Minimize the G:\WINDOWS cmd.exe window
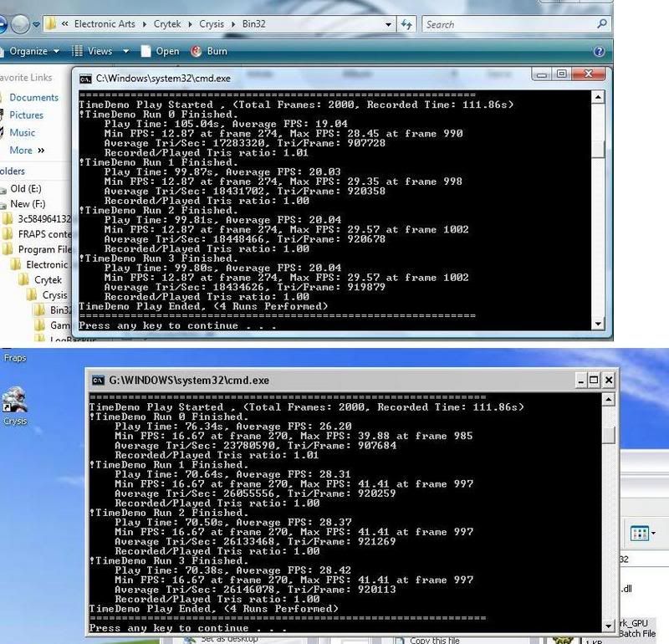This screenshot has width=669, height=644. pyautogui.click(x=580, y=380)
